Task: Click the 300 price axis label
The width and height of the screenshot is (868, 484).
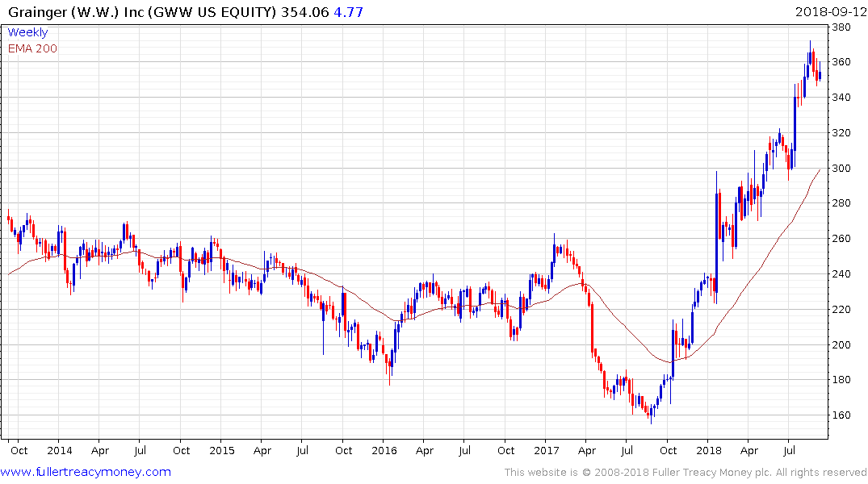Action: (841, 168)
